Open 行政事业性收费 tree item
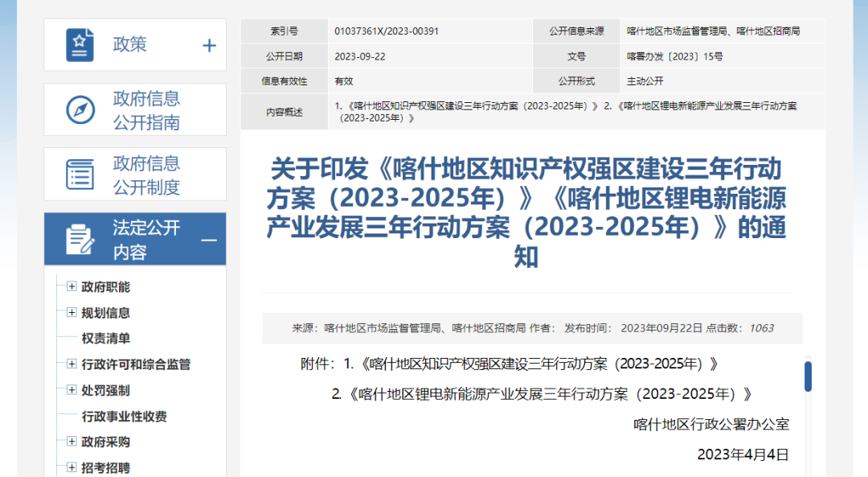Image resolution: width=868 pixels, height=477 pixels. pyautogui.click(x=124, y=417)
